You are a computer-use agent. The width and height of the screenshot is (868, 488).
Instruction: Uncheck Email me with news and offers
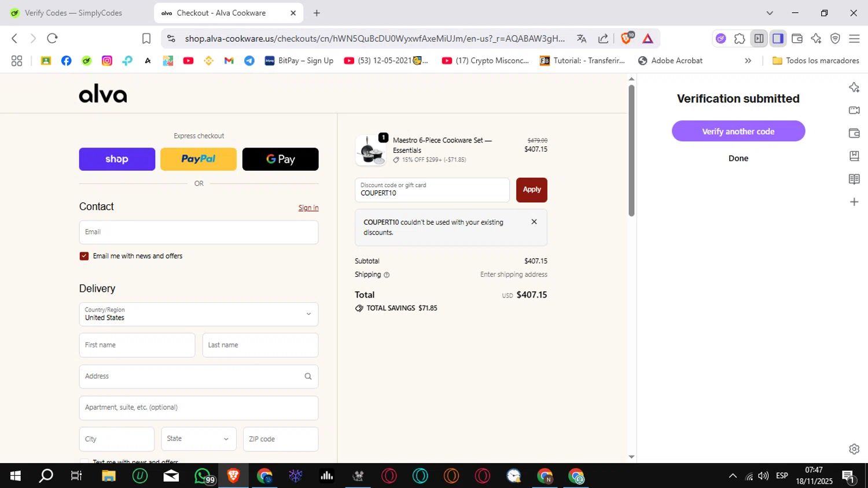pyautogui.click(x=84, y=256)
